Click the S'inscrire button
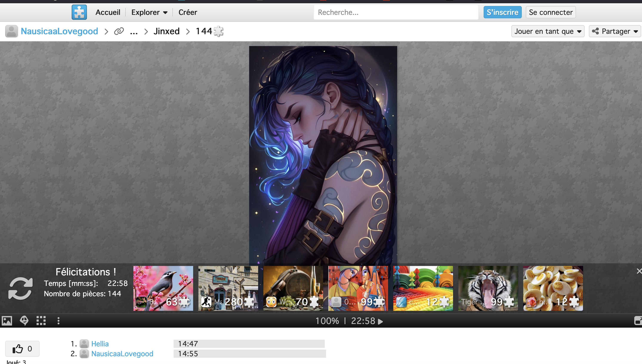Screen dimensions: 642x364 tap(502, 12)
